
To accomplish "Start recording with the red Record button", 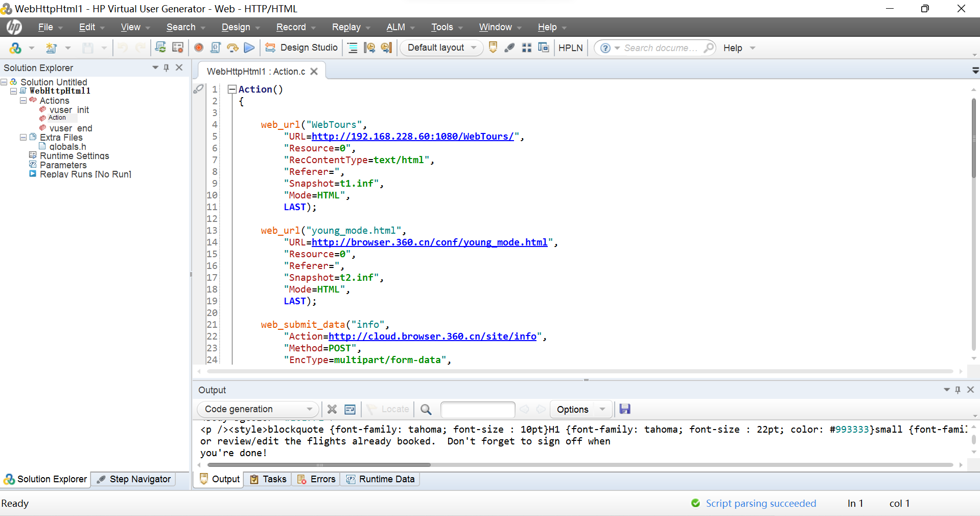I will coord(199,48).
